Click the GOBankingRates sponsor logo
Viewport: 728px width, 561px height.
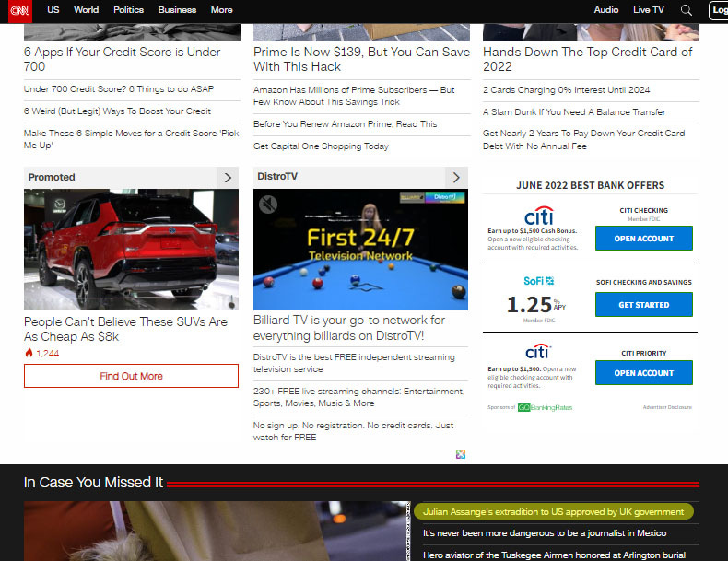(545, 407)
